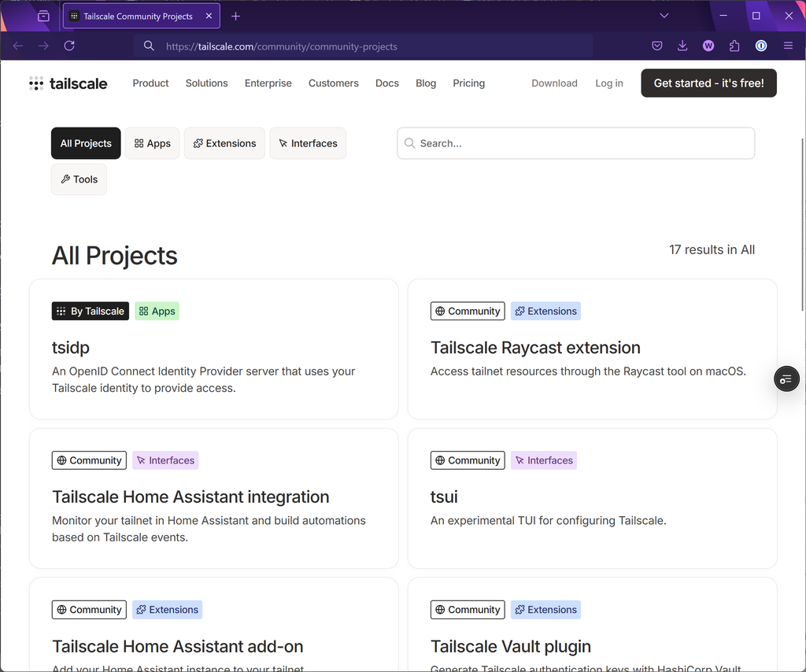Open the Pocket save icon in the toolbar
Viewport: 806px width, 672px height.
[x=657, y=46]
